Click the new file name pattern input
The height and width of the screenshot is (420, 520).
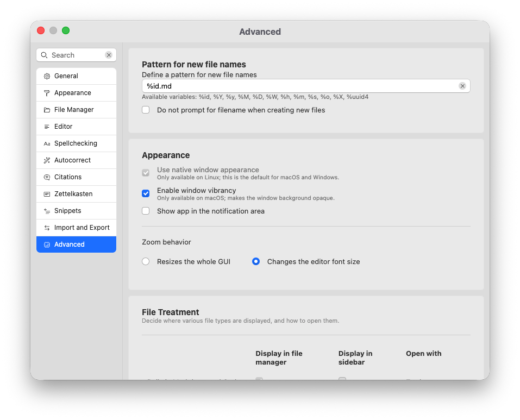coord(299,86)
